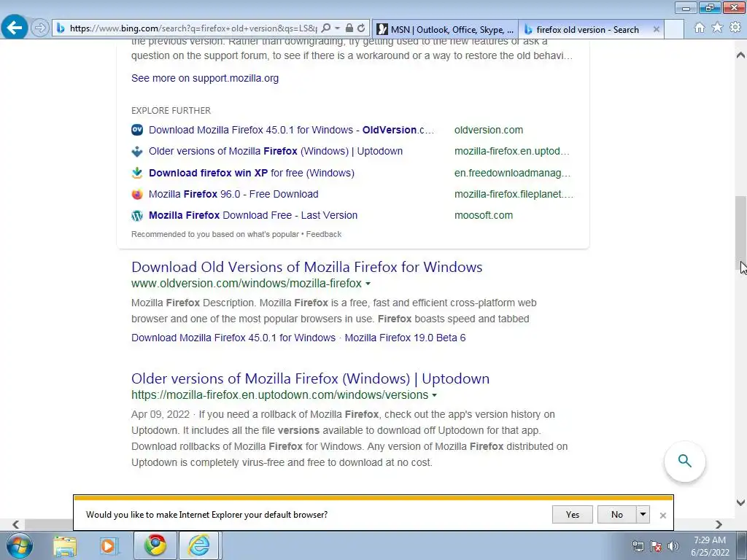The width and height of the screenshot is (747, 560).
Task: Open Download Mozilla Firefox 45.0.1 for Windows sublink
Action: (x=233, y=338)
